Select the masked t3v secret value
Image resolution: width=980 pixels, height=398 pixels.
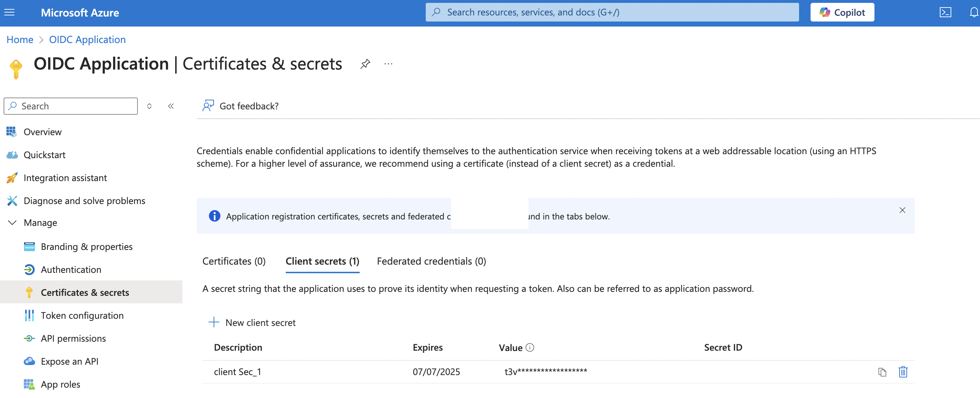pyautogui.click(x=546, y=372)
